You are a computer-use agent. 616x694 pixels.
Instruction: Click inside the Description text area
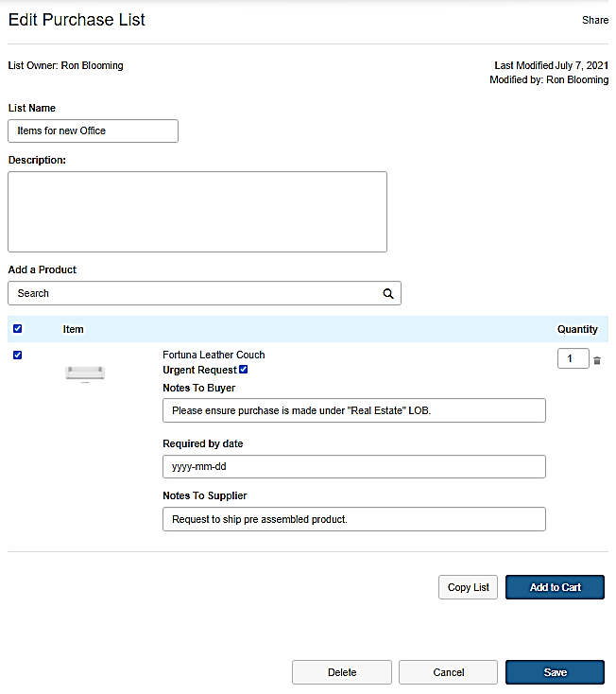click(x=197, y=212)
